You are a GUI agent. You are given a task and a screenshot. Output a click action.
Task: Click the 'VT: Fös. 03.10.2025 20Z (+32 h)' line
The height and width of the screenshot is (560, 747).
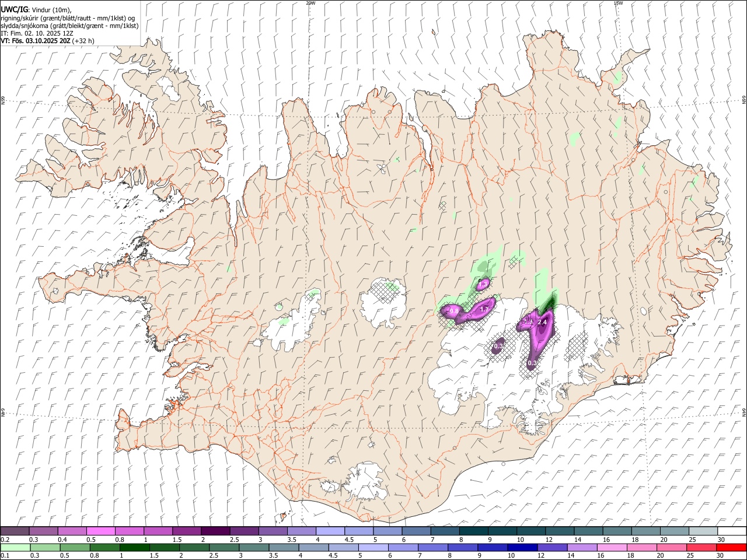coord(47,41)
